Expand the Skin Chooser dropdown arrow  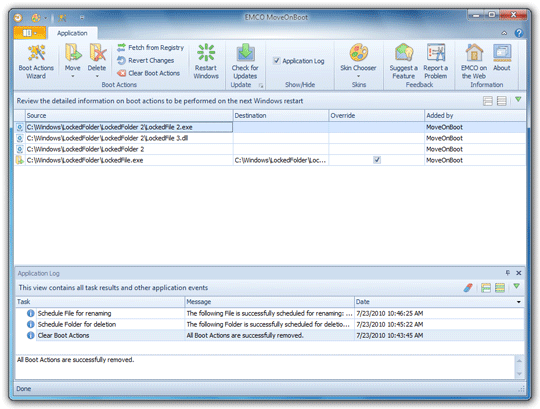pos(359,76)
